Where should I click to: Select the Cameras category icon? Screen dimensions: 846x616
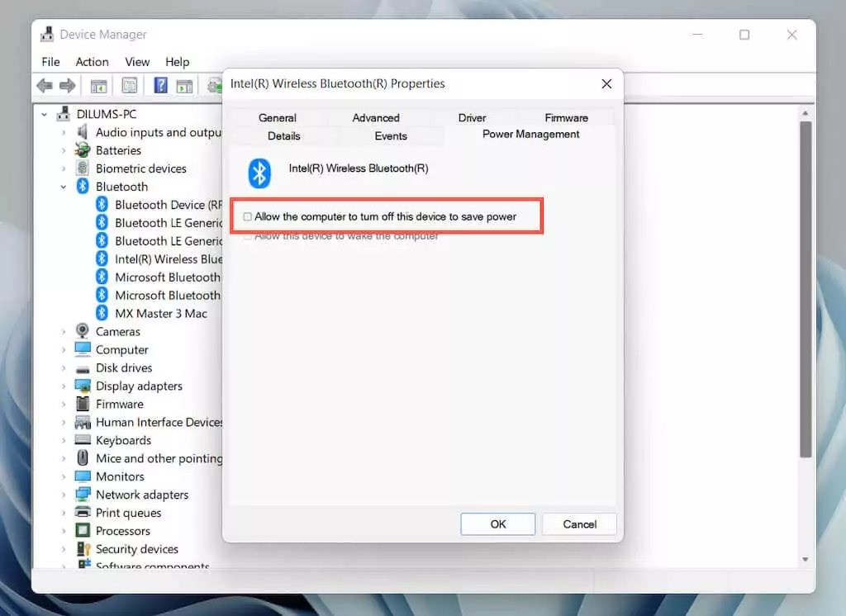83,331
